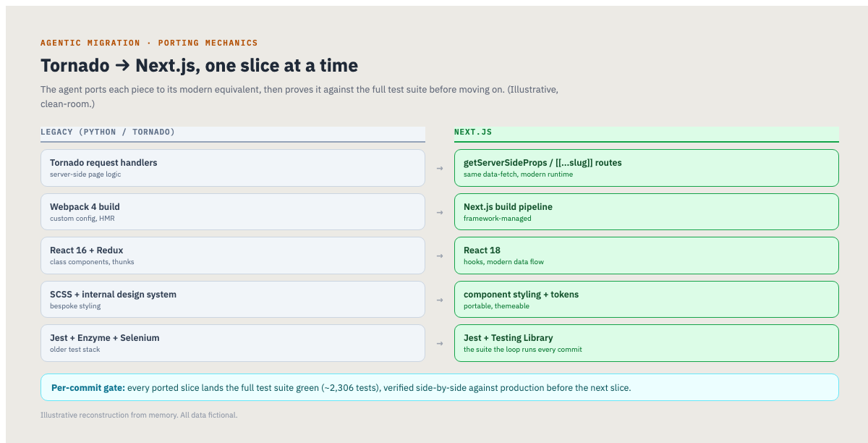Click the "framework-managed" subtext
The image size is (868, 443).
pos(498,218)
